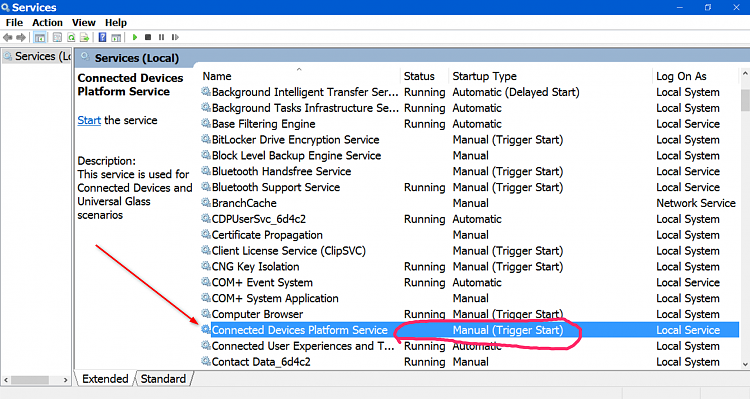Click right arrow of tree pane horizontal scrollbar
The width and height of the screenshot is (750, 399).
[66, 380]
